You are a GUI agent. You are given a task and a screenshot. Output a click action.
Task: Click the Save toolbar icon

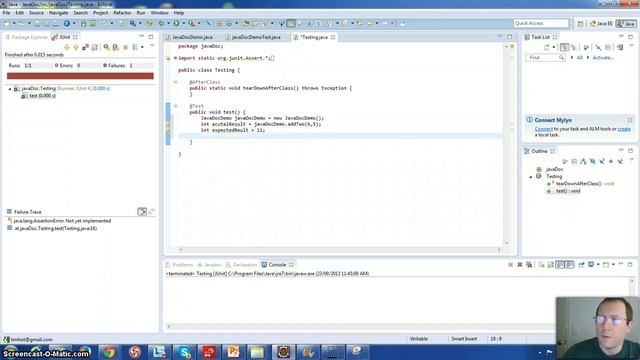[36, 24]
